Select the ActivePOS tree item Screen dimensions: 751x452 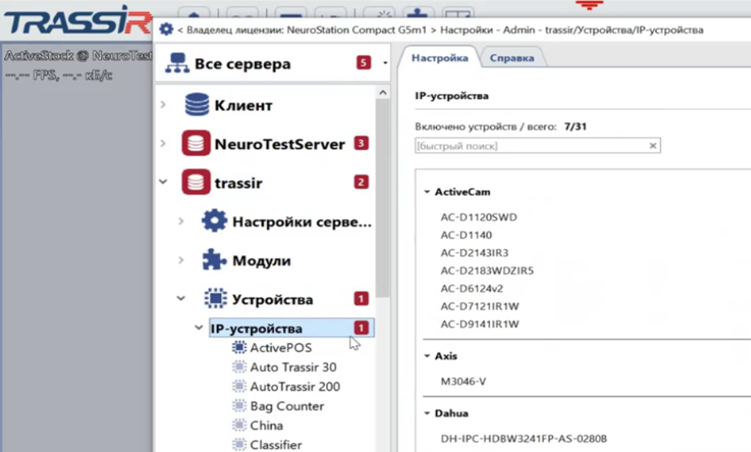pyautogui.click(x=281, y=348)
